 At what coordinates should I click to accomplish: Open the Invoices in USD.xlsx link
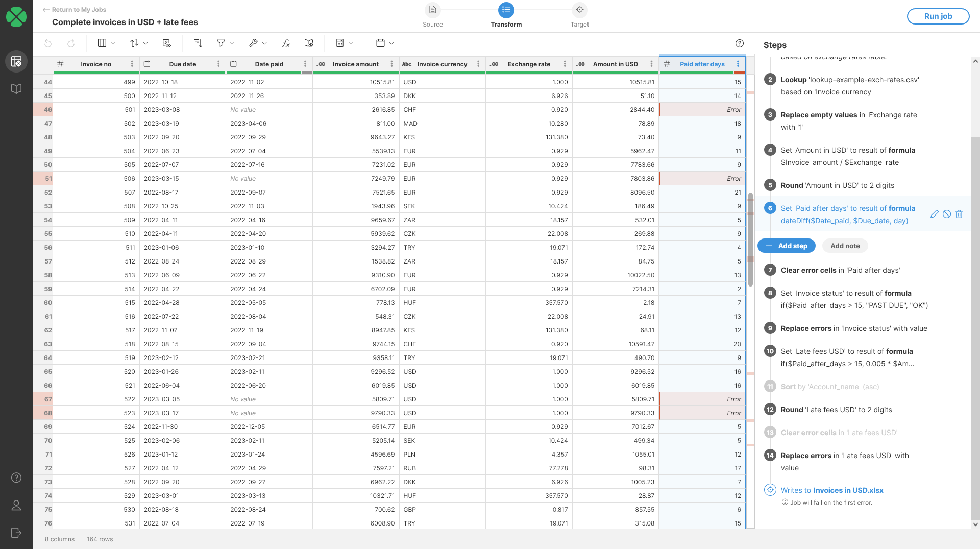point(848,490)
